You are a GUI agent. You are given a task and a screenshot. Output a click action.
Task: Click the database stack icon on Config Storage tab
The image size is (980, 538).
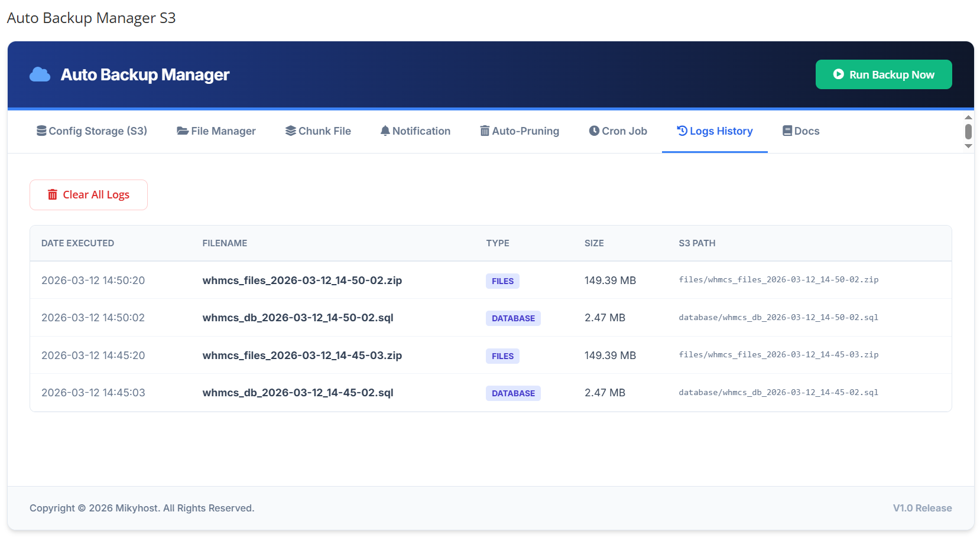[41, 131]
